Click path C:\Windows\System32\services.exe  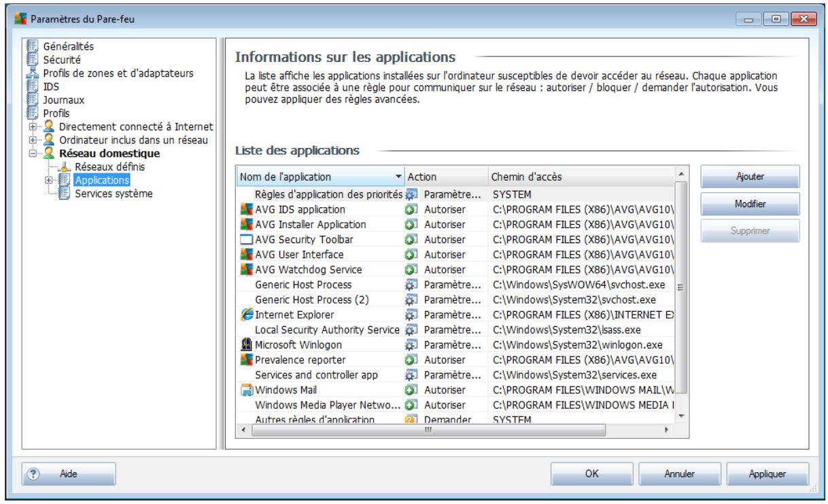pos(574,375)
